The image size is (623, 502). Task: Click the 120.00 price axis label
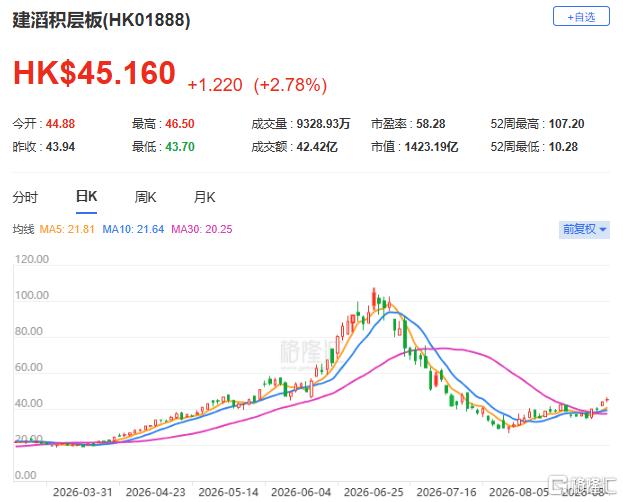coord(32,259)
